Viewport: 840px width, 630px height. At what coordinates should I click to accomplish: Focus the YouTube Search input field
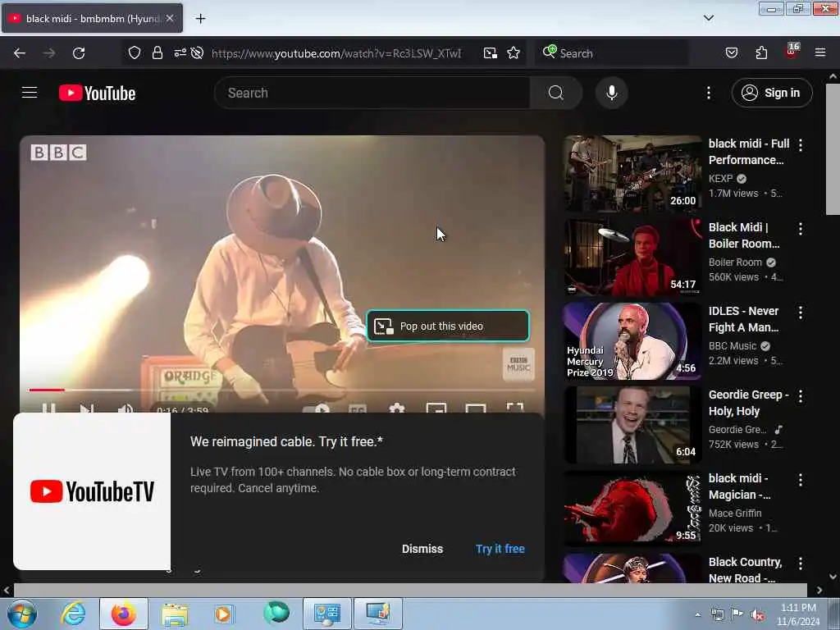tap(372, 93)
